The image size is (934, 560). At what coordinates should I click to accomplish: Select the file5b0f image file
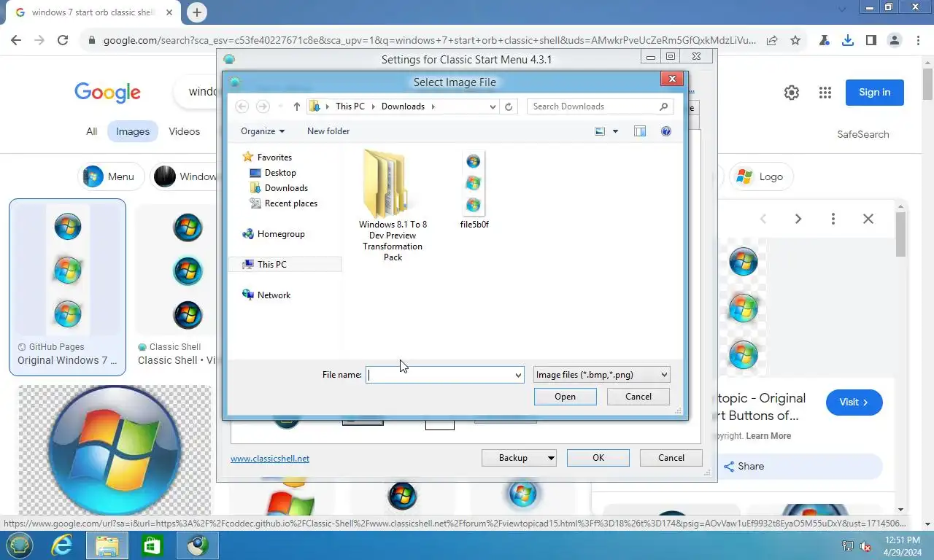[x=474, y=190]
